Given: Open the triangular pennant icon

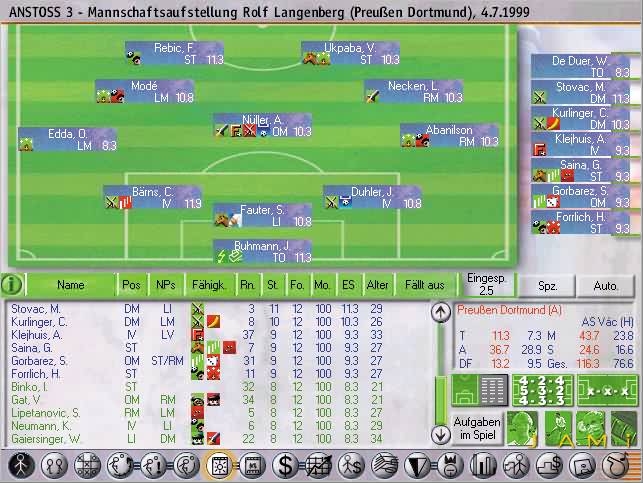Looking at the screenshot, I should click(x=417, y=465).
